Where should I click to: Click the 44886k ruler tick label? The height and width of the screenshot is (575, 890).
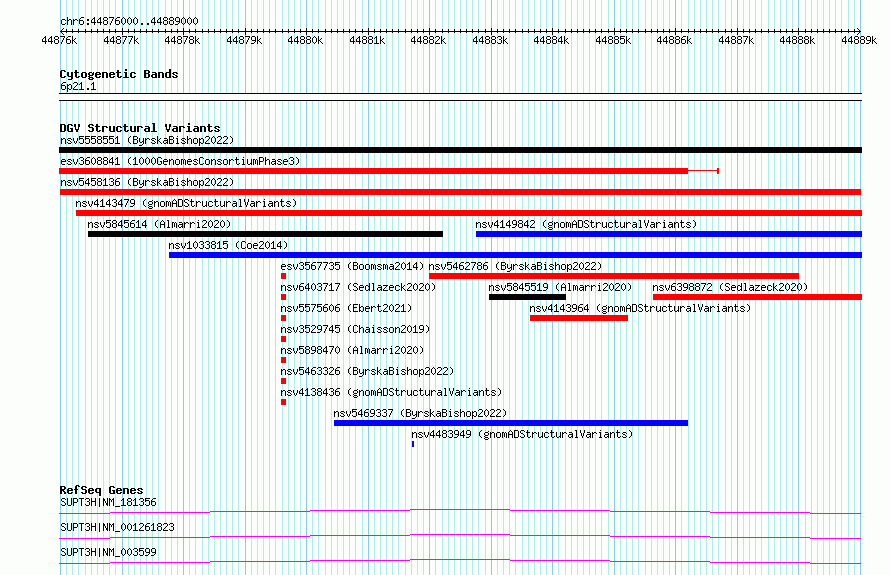(x=674, y=40)
